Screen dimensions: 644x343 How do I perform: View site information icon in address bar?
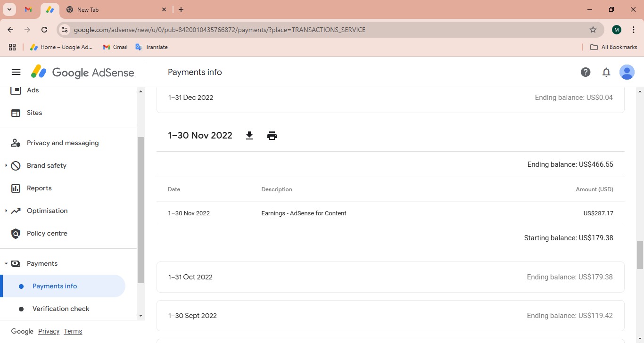pyautogui.click(x=65, y=30)
